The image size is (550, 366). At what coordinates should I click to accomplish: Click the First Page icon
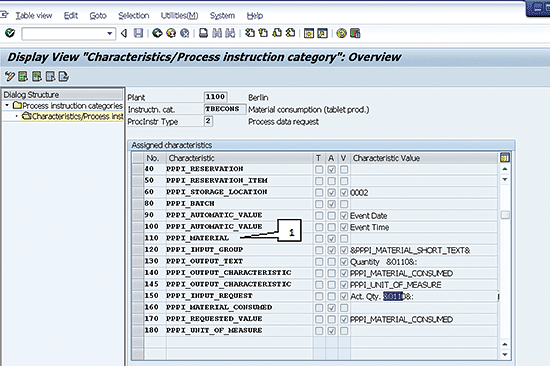pyautogui.click(x=250, y=33)
